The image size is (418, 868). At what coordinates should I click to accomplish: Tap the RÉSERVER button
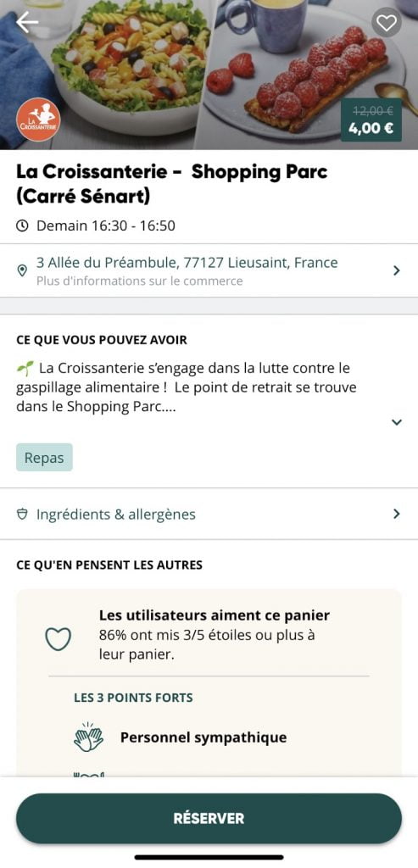pos(209,818)
